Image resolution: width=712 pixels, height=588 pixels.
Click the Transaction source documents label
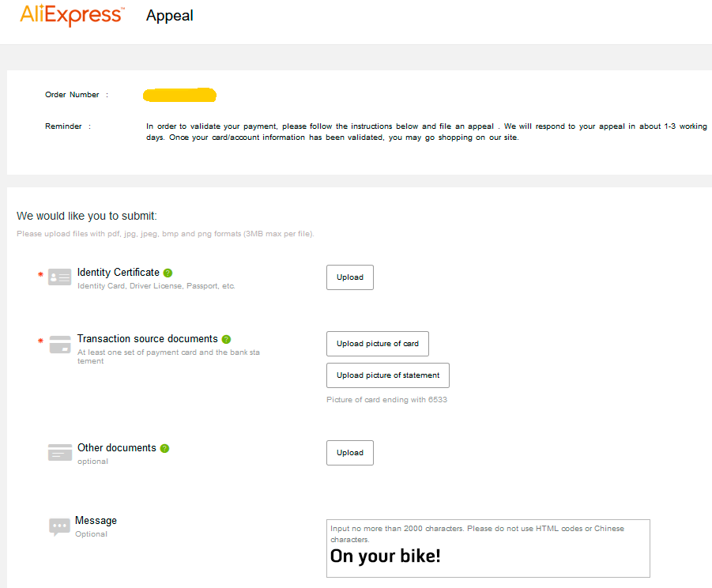(x=148, y=339)
